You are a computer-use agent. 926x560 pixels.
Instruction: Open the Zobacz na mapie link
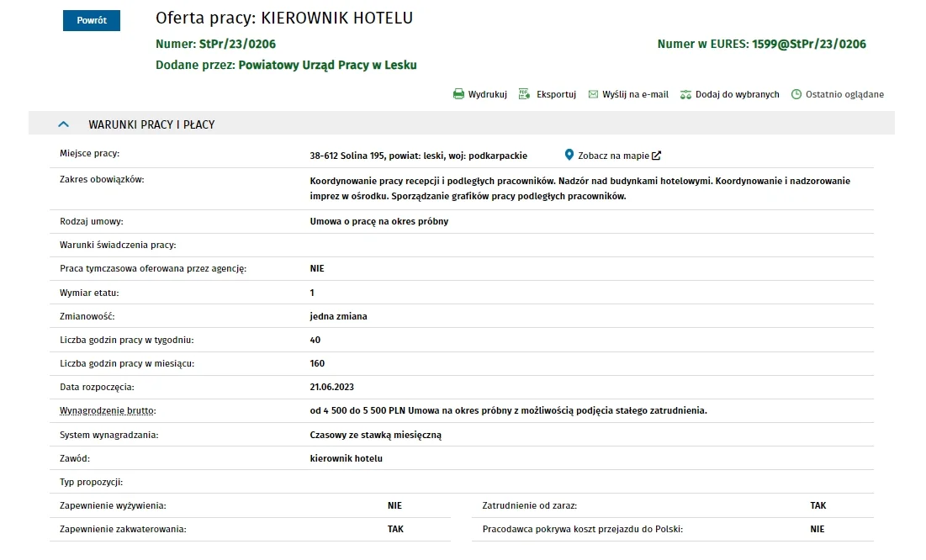(x=613, y=156)
